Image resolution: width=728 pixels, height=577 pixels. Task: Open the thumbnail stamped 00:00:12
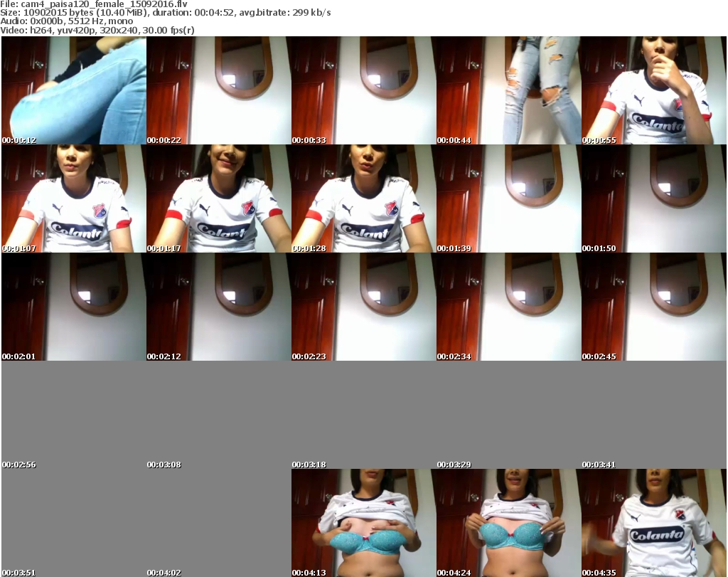[74, 90]
